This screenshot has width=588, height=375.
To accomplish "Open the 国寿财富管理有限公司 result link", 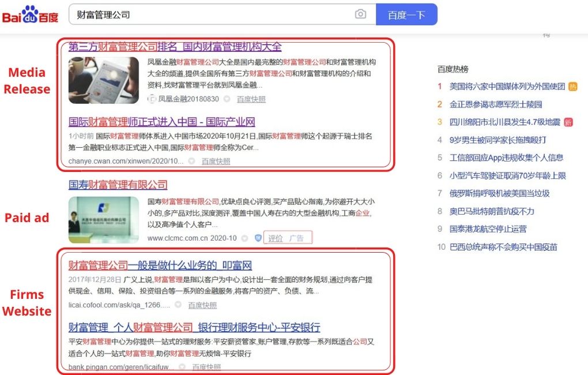I will coord(118,185).
